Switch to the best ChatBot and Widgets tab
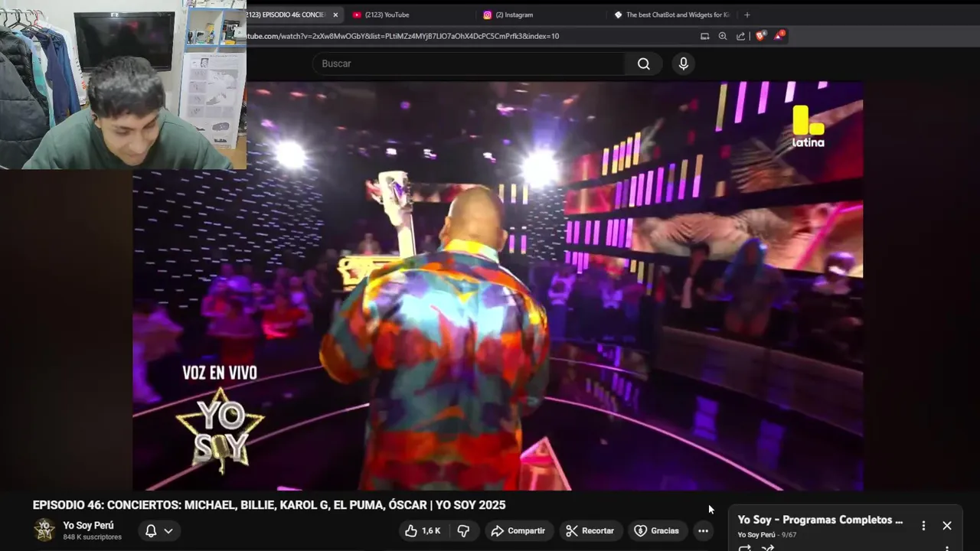This screenshot has width=980, height=551. pyautogui.click(x=672, y=15)
